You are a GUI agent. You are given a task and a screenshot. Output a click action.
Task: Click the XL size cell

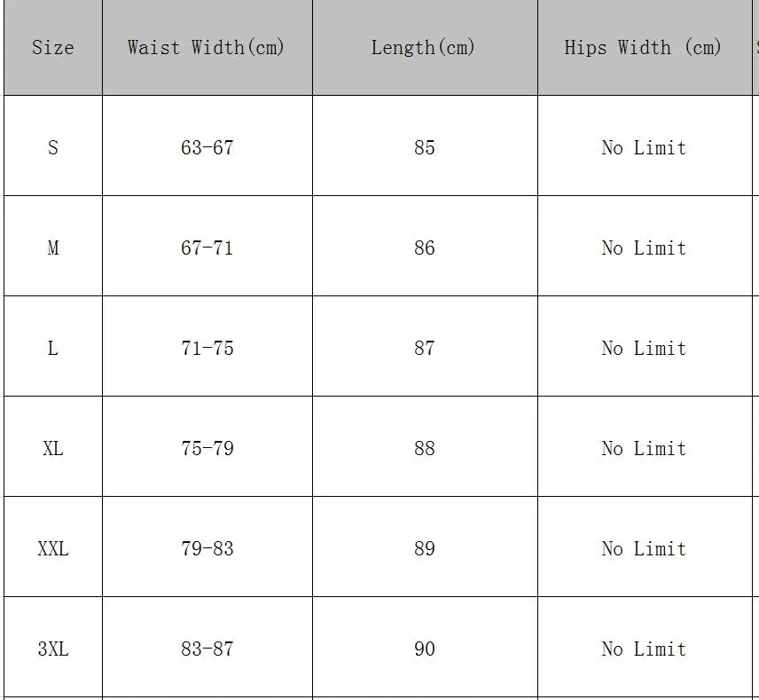pos(53,448)
